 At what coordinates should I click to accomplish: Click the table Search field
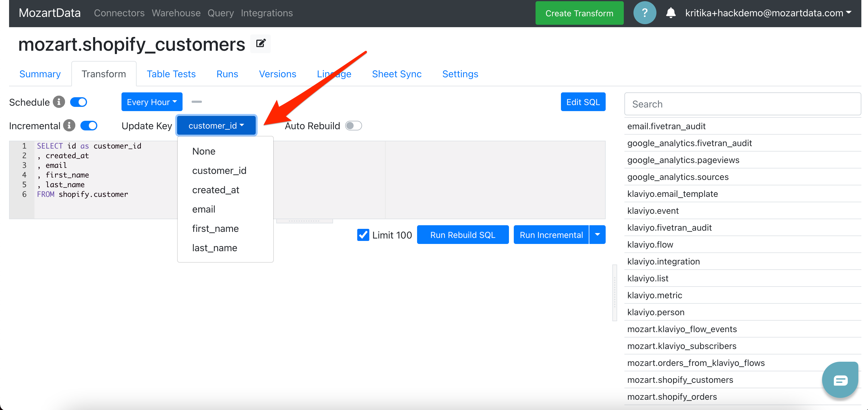tap(743, 104)
